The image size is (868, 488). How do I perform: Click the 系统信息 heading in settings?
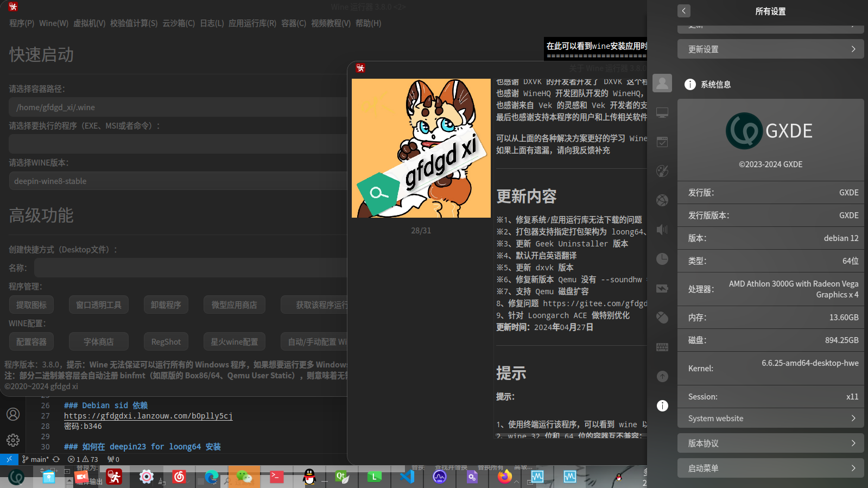pyautogui.click(x=715, y=84)
